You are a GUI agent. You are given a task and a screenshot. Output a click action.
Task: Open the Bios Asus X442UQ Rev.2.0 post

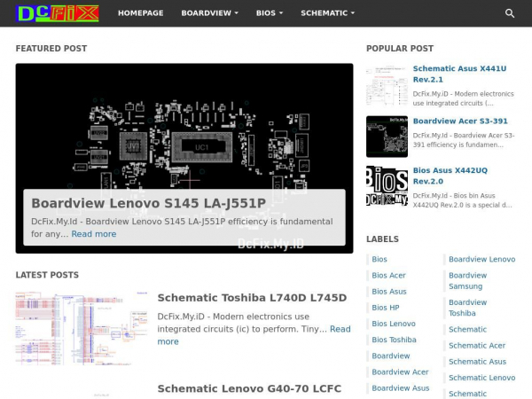pyautogui.click(x=450, y=176)
